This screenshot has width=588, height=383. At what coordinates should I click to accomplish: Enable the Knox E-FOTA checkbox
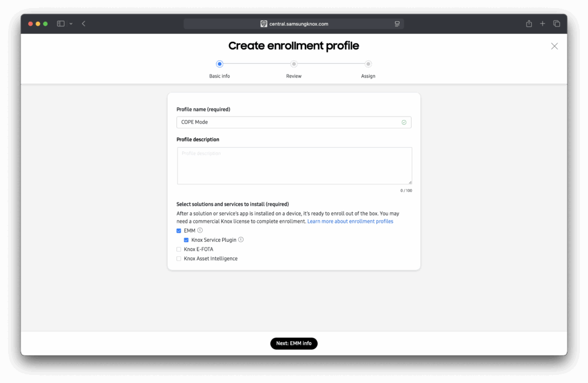pyautogui.click(x=179, y=249)
